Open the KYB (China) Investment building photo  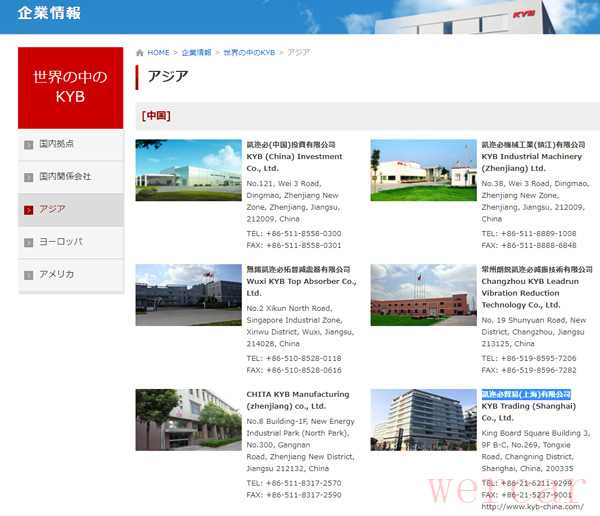[x=189, y=170]
